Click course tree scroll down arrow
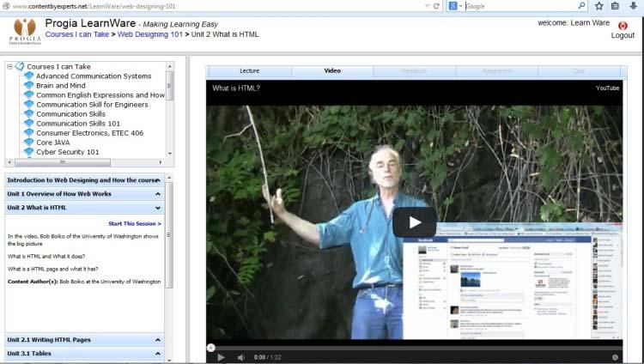This screenshot has width=644, height=364. (x=170, y=154)
